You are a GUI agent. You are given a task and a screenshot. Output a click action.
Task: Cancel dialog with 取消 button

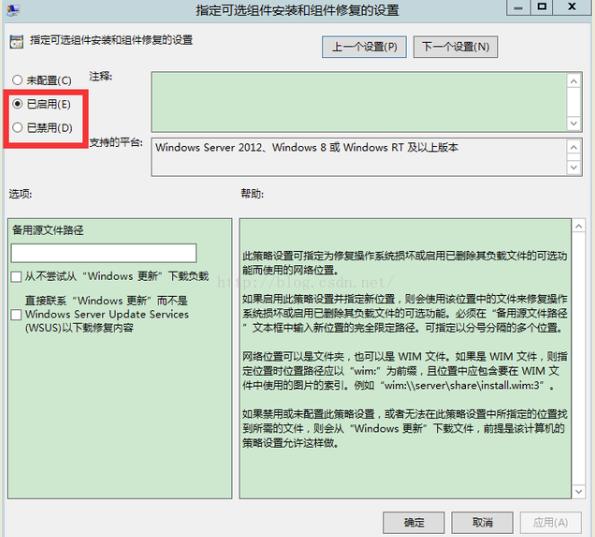(482, 523)
